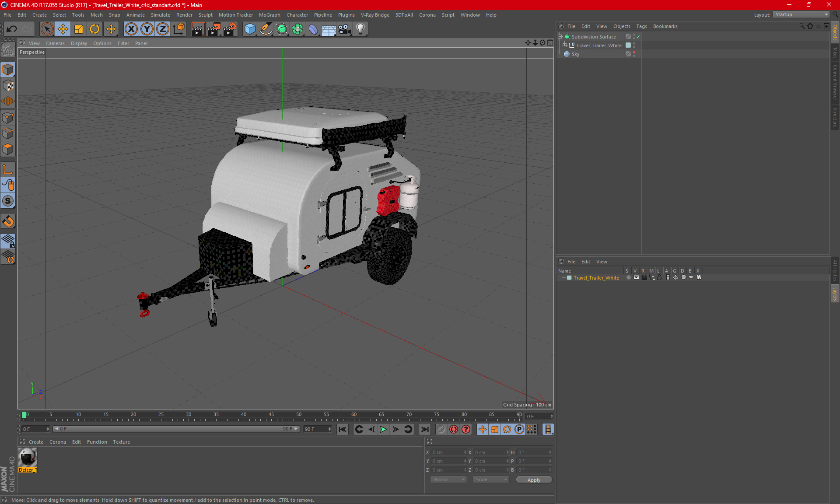Click frame 45 on timeline ruler
840x504 pixels.
pos(271,416)
